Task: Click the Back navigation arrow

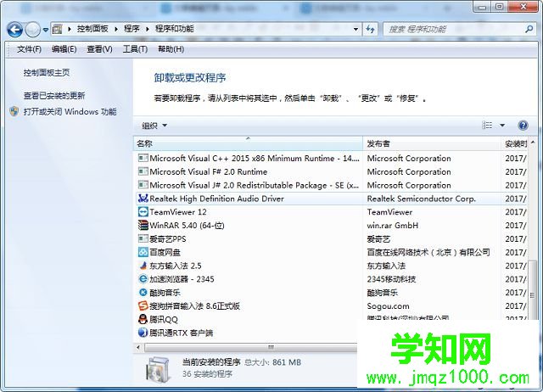Action: tap(14, 30)
